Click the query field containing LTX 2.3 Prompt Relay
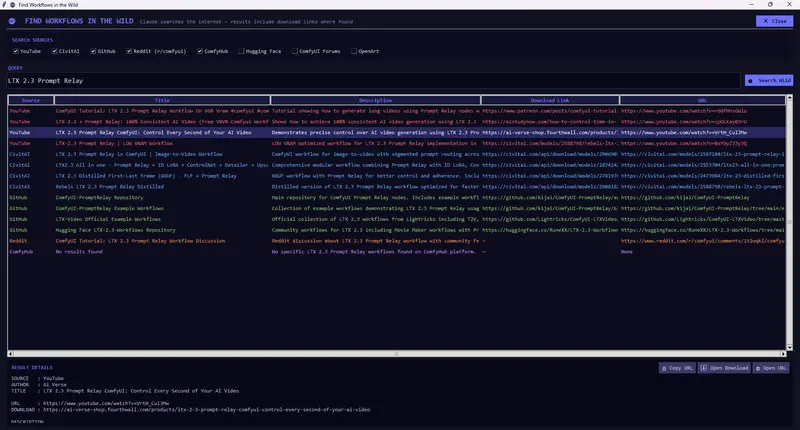Image resolution: width=800 pixels, height=430 pixels. 373,81
